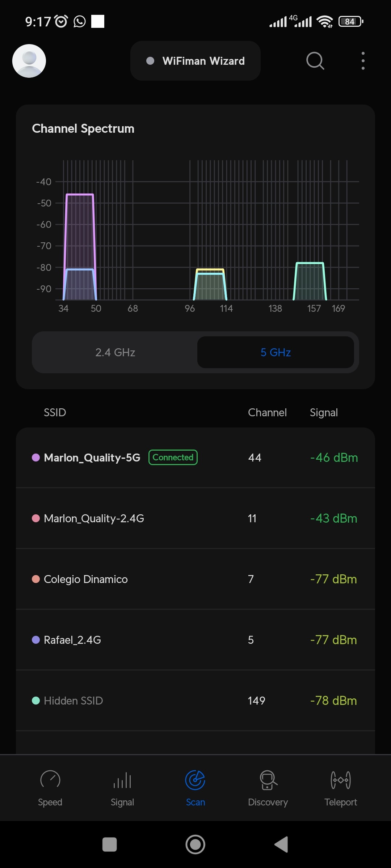Click the purple dot beside Marlon_Quality-5G
The image size is (391, 868).
coord(36,458)
